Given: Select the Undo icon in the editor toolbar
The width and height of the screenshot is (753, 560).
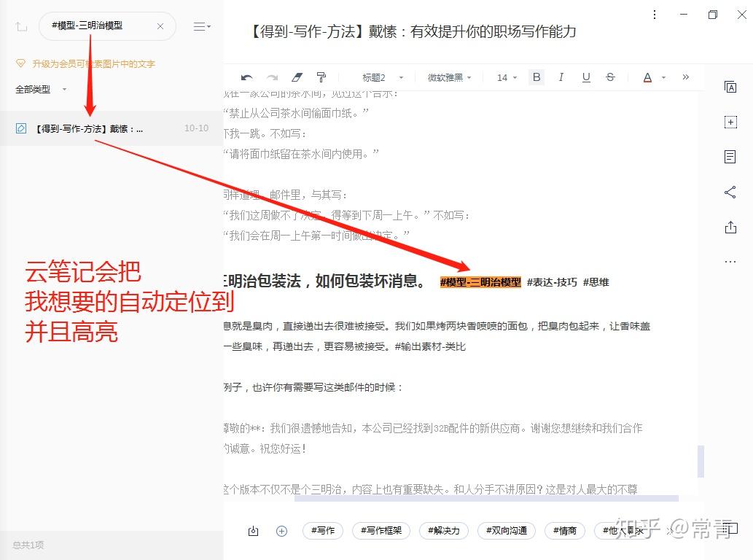Looking at the screenshot, I should [248, 77].
